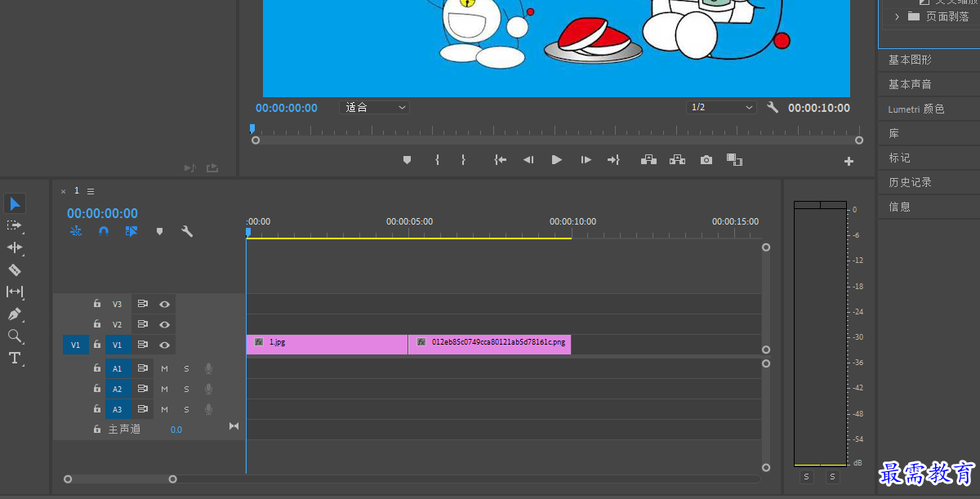980x499 pixels.
Task: Click timeline horizontal zoom scrollbar
Action: click(120, 479)
